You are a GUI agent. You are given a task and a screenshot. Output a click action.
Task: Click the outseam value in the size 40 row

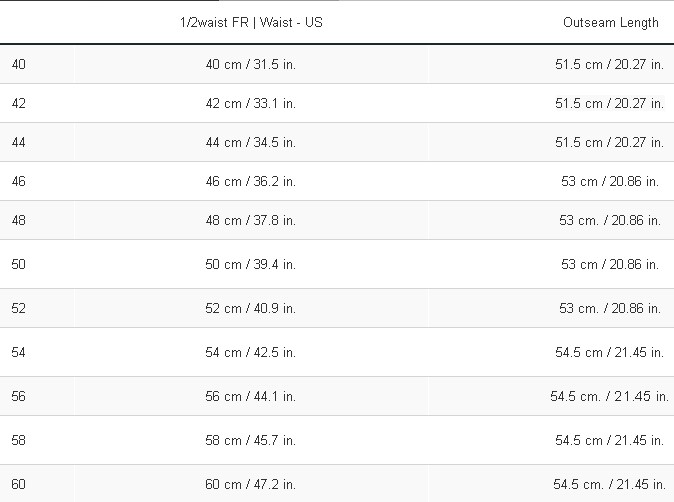[610, 64]
